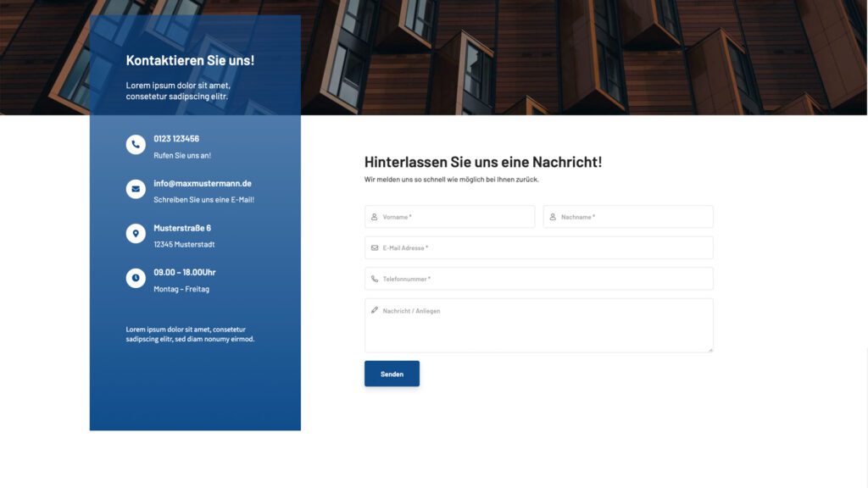Click the white phone icon in the sidebar
868x488 pixels.
pos(136,145)
